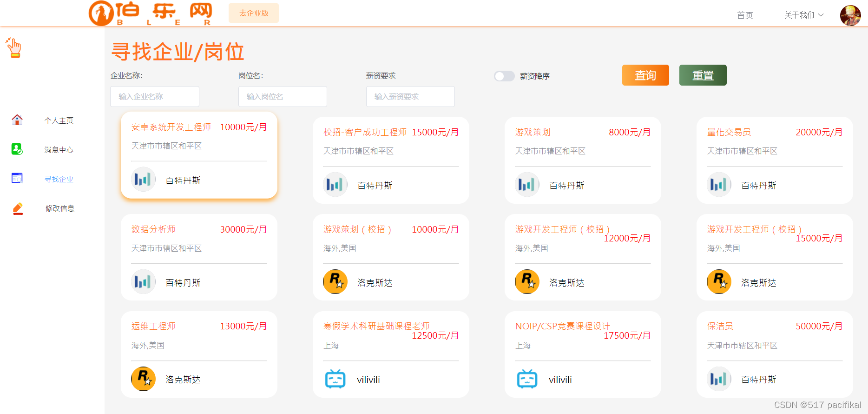Click 上海 on the NOIP/CSP竞赛课程设计 card
The width and height of the screenshot is (868, 414).
pyautogui.click(x=523, y=346)
